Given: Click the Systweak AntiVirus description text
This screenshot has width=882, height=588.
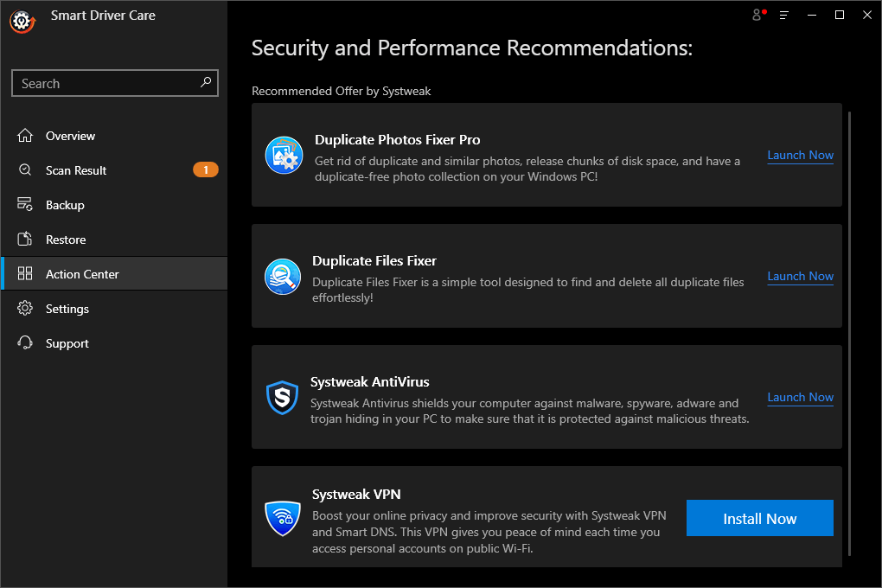Looking at the screenshot, I should point(529,411).
